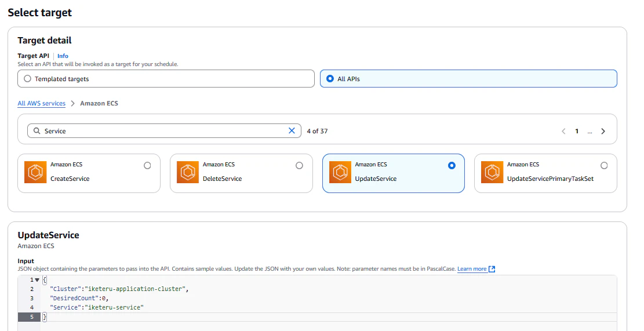Click the Select target page heading
The width and height of the screenshot is (644, 331).
(40, 13)
